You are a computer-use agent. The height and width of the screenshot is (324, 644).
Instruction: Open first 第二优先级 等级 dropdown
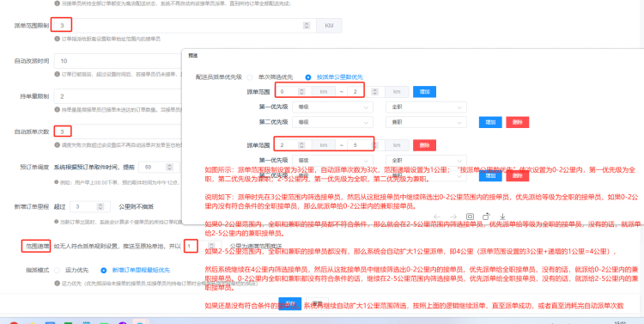332,122
